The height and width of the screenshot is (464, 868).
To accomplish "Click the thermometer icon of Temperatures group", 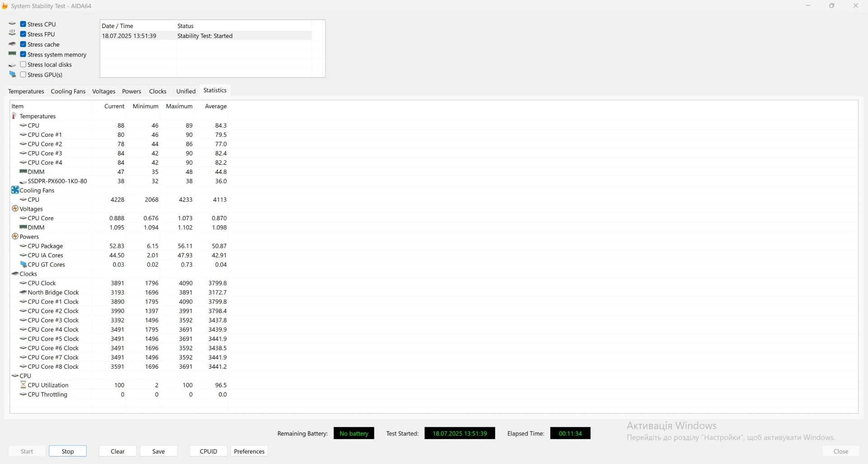I will click(x=14, y=116).
